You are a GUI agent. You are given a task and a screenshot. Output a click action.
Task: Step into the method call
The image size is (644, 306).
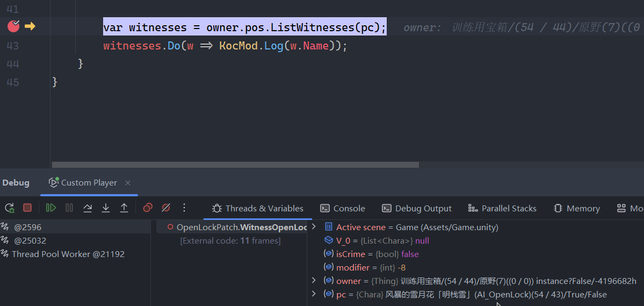(106, 208)
